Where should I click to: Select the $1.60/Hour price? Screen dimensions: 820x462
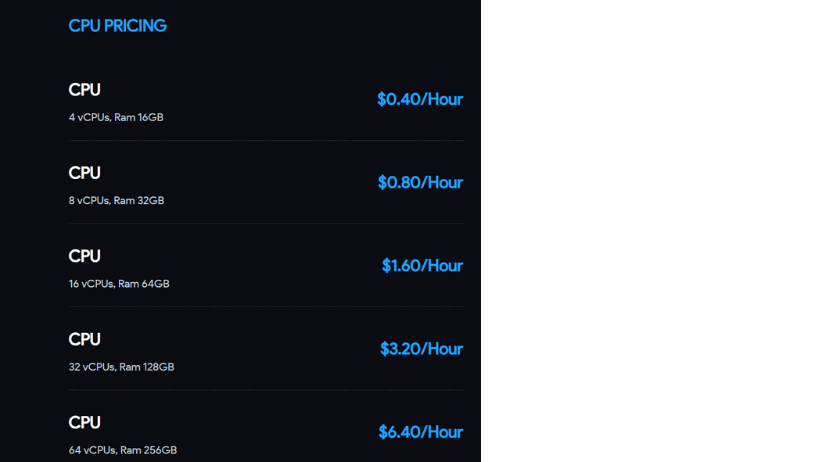(423, 266)
